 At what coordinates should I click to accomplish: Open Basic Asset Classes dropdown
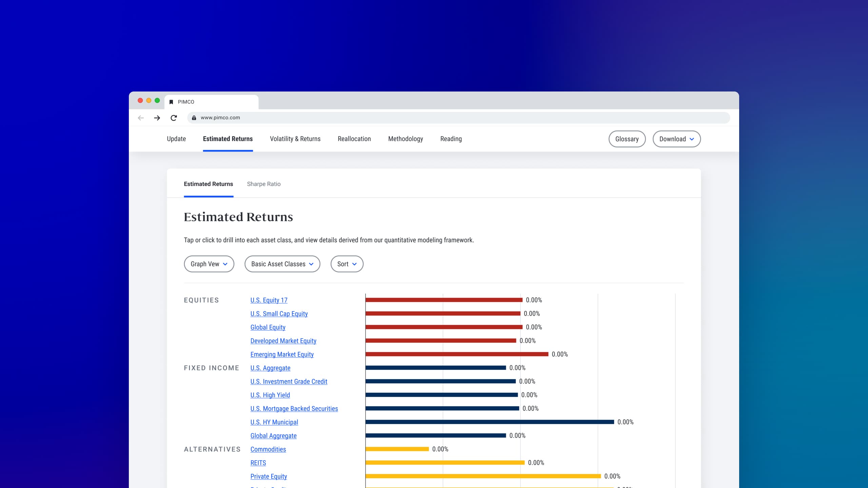tap(282, 264)
